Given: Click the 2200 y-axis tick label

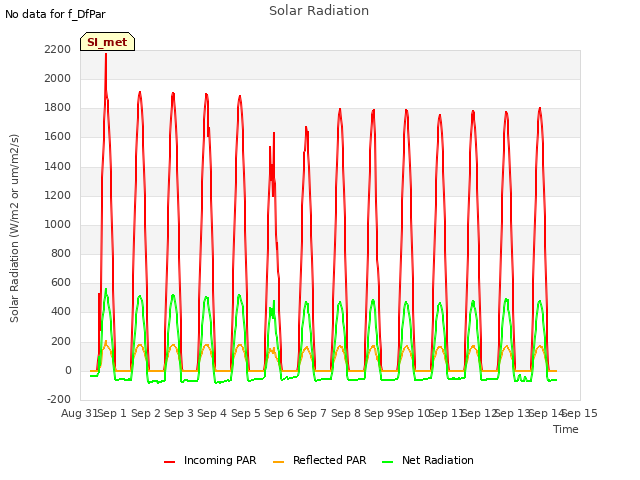Looking at the screenshot, I should (58, 49).
